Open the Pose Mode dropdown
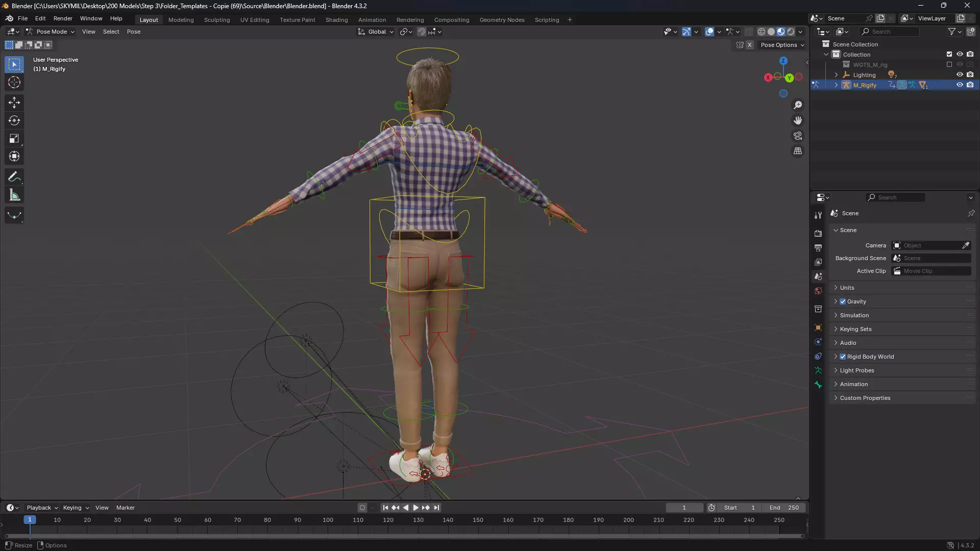 point(51,32)
